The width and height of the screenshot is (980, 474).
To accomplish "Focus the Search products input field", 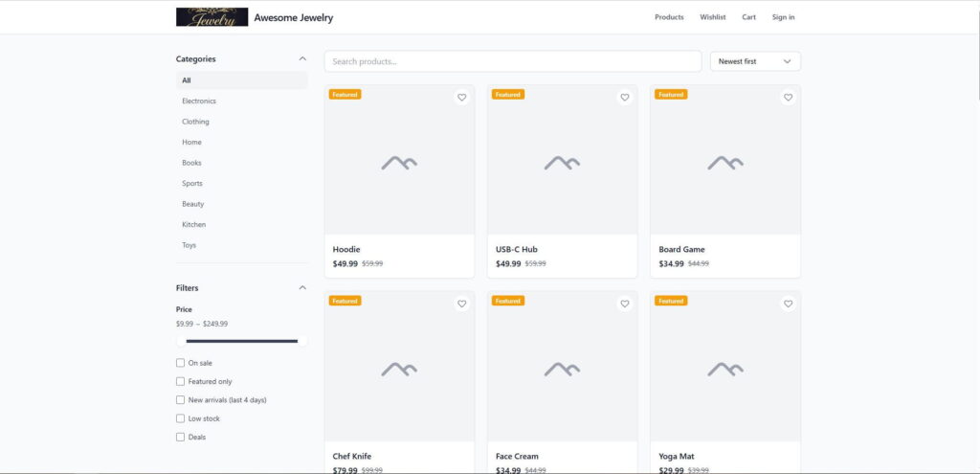I will click(x=513, y=61).
